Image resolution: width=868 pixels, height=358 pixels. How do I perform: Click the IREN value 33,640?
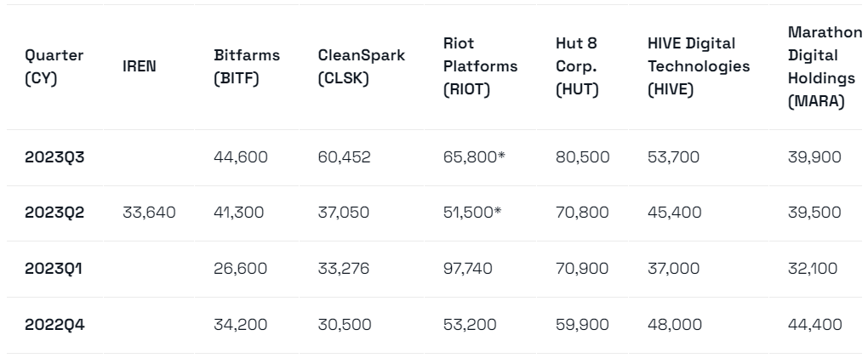point(150,213)
